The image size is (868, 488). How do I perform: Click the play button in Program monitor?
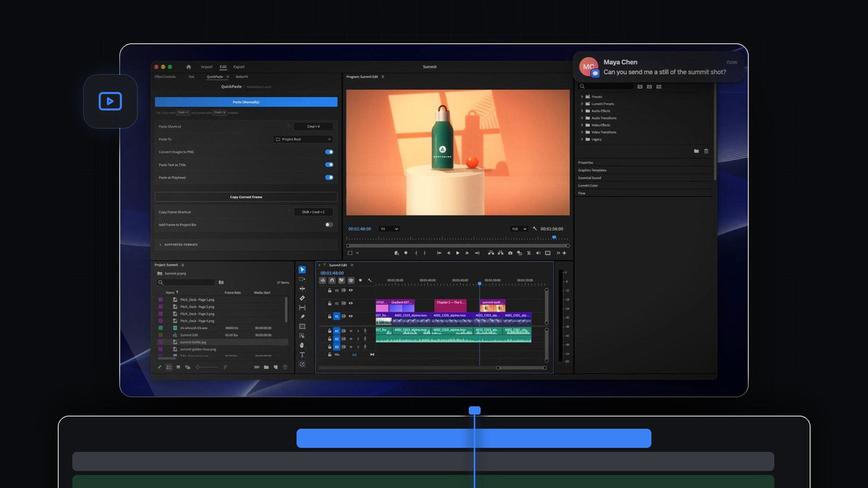[458, 253]
